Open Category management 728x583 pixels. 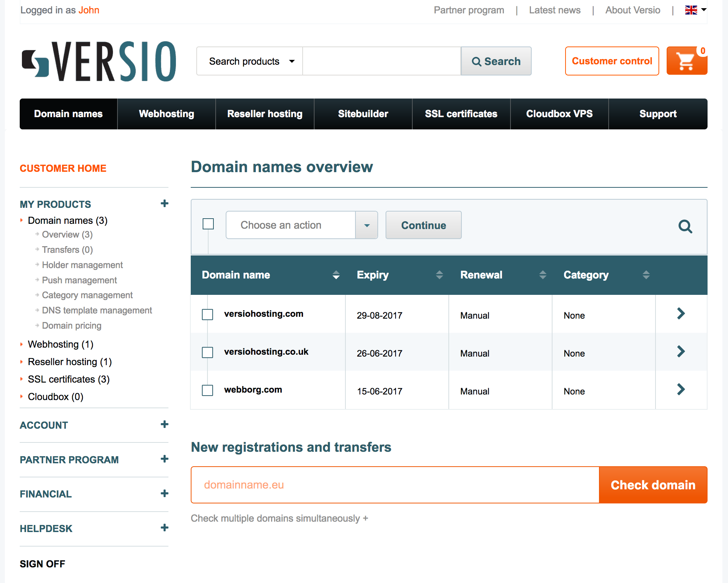(87, 295)
